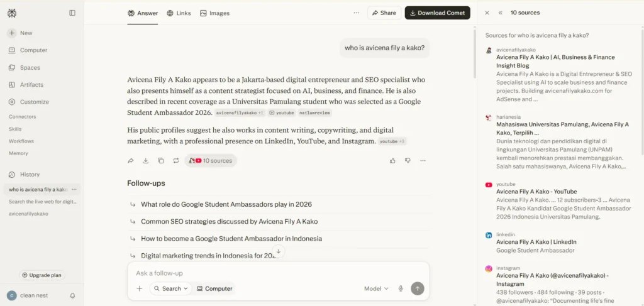The height and width of the screenshot is (306, 644).
Task: Select follow-up 'Common SEO strategies discussed'
Action: pyautogui.click(x=279, y=222)
